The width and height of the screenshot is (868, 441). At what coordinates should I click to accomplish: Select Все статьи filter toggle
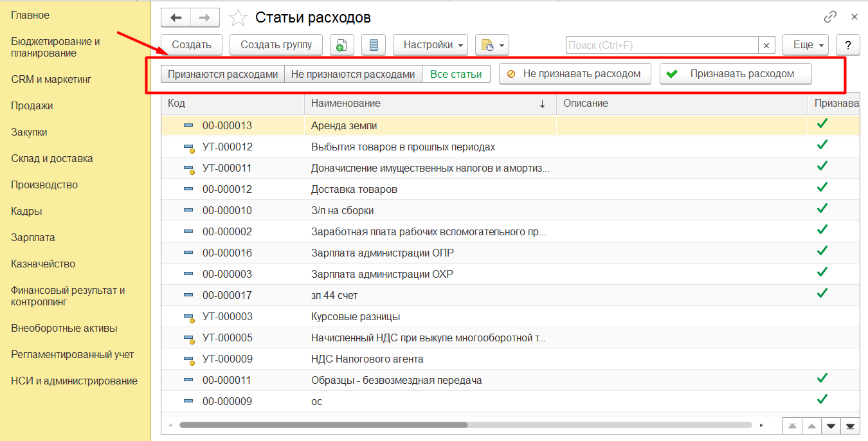[x=456, y=74]
